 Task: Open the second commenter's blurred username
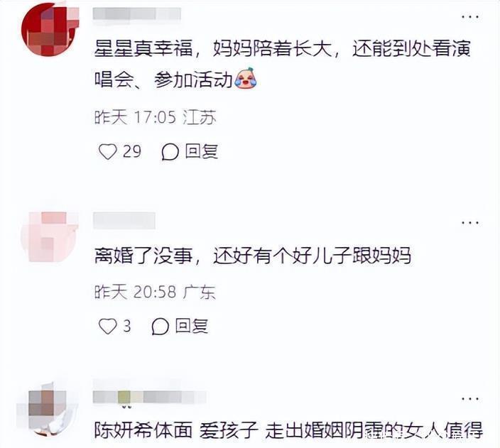point(124,220)
